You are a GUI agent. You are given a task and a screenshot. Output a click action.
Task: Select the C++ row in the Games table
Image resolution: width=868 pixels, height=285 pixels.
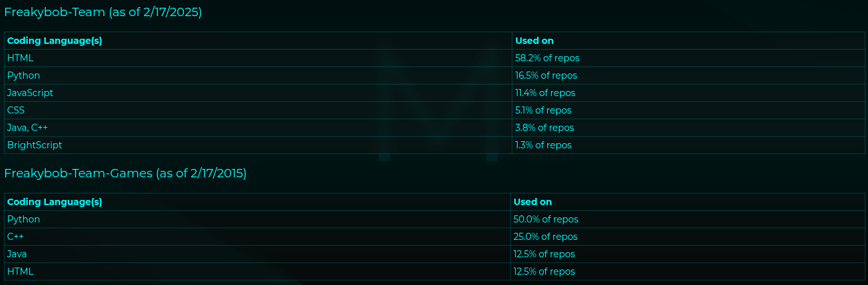(15, 237)
